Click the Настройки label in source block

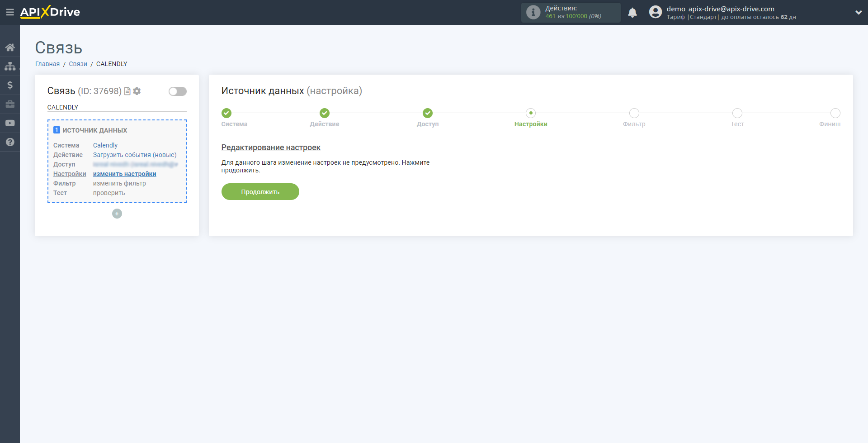point(70,174)
